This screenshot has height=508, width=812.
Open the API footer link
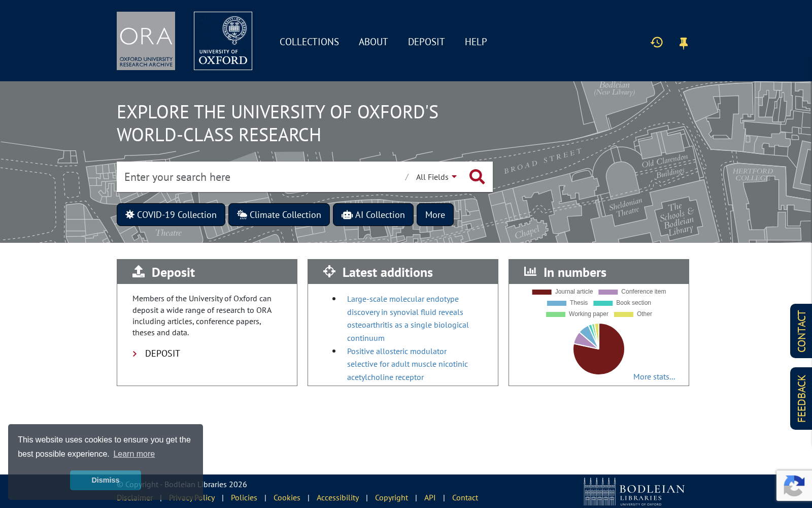(x=430, y=497)
